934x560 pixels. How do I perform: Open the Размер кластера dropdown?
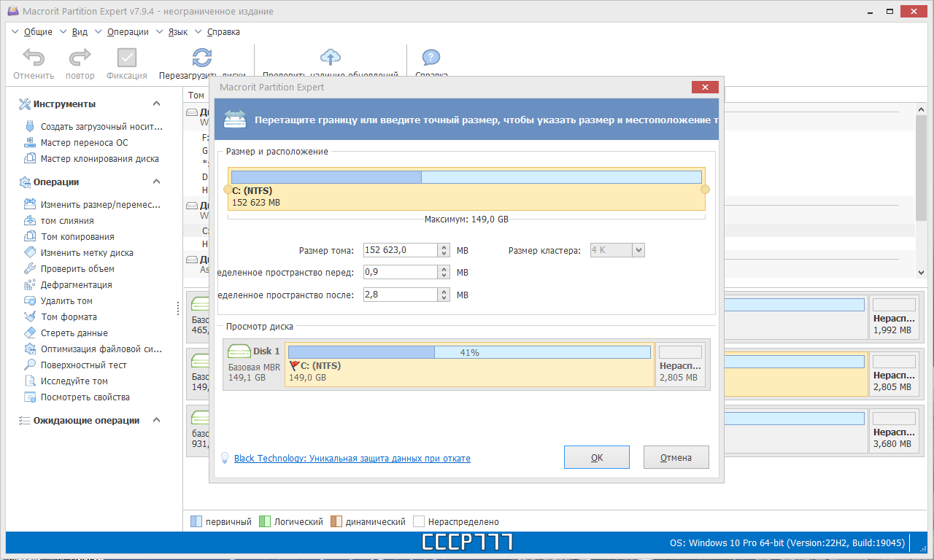[638, 250]
